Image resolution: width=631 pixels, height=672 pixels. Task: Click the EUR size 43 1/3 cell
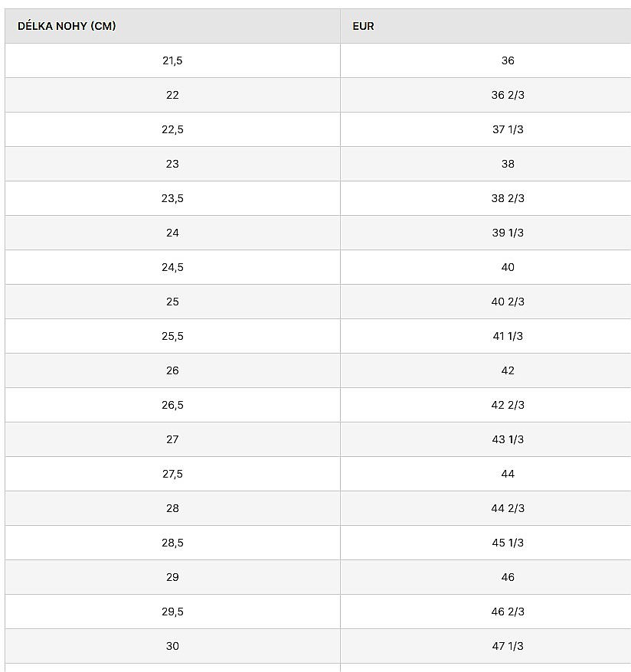508,439
